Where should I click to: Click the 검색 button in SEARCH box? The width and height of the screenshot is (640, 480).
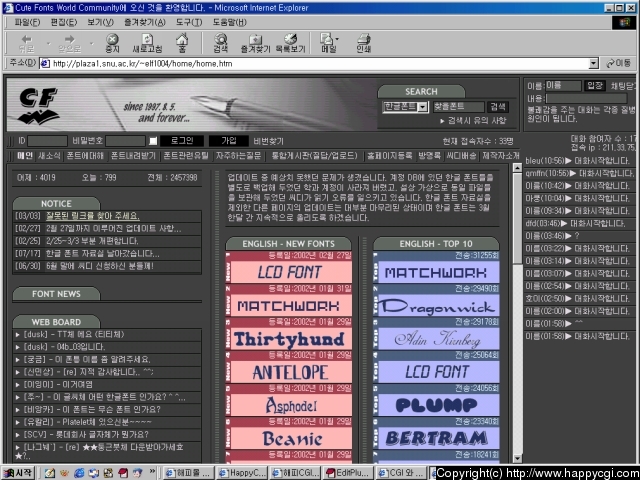(x=498, y=107)
